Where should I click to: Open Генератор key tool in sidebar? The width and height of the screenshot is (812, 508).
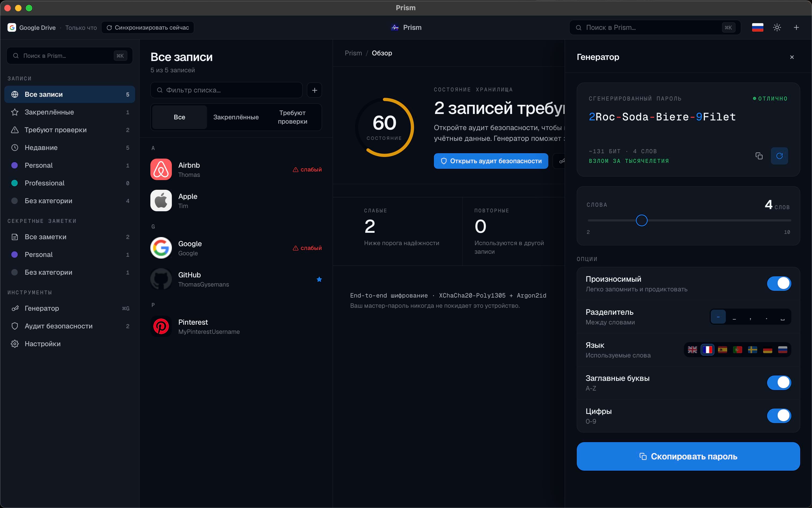tap(70, 309)
